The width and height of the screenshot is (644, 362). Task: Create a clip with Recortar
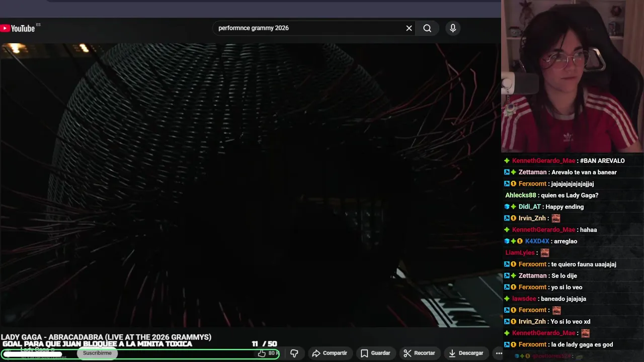coord(419,353)
